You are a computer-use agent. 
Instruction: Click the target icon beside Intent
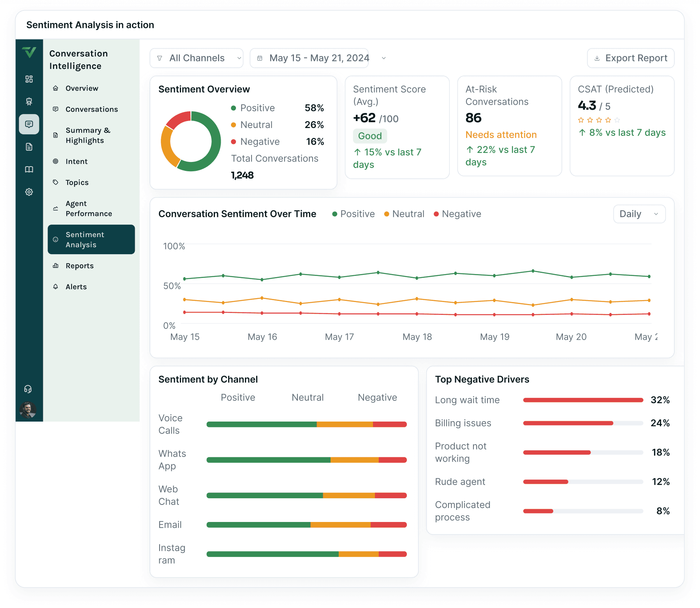click(56, 162)
